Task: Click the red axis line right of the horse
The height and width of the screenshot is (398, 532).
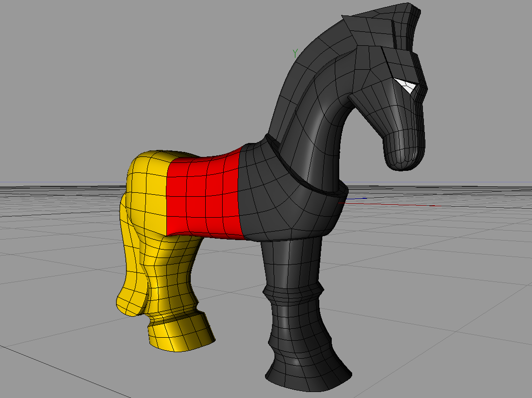Action: pos(423,205)
